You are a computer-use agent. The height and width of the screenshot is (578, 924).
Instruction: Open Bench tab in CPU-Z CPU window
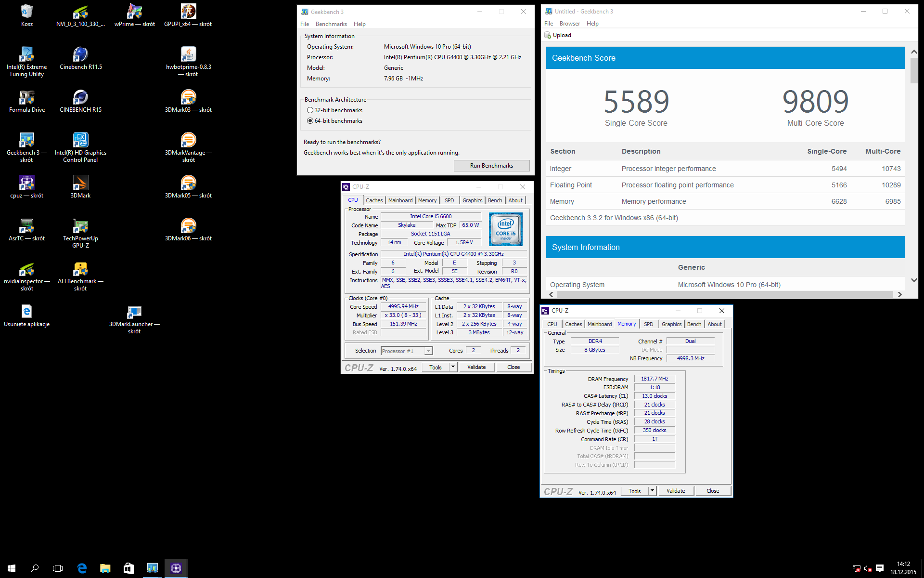[495, 200]
